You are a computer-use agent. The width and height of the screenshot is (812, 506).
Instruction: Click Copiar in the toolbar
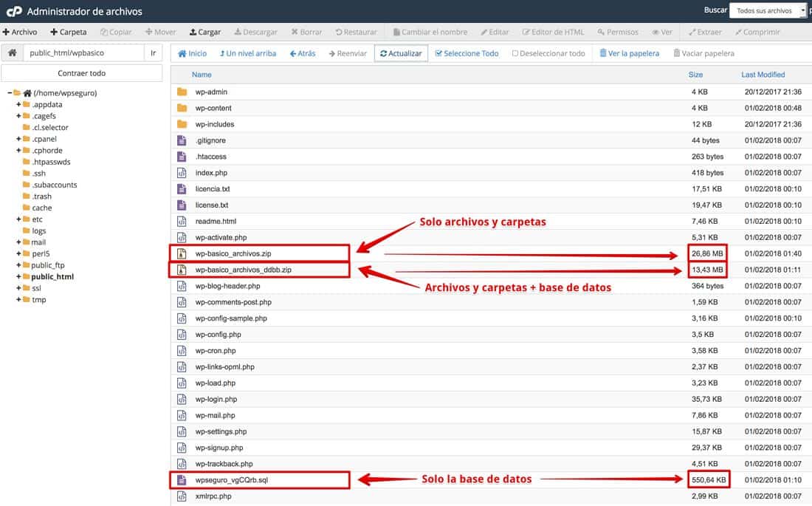pos(116,33)
